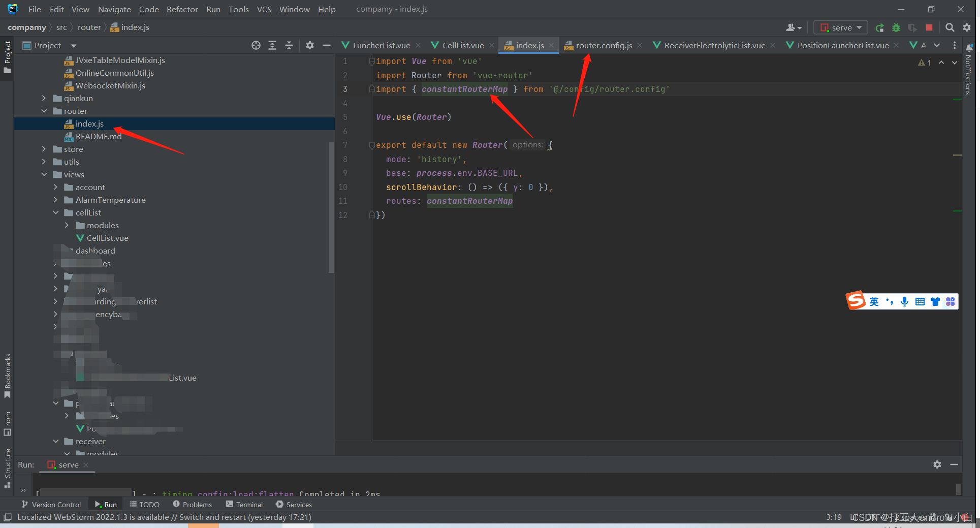Open Version Control tool window

pyautogui.click(x=51, y=504)
